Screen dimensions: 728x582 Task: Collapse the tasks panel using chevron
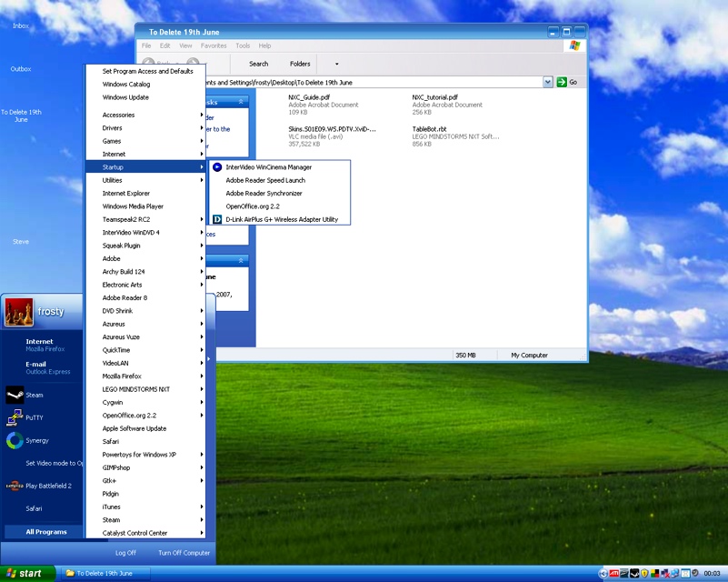[x=242, y=103]
